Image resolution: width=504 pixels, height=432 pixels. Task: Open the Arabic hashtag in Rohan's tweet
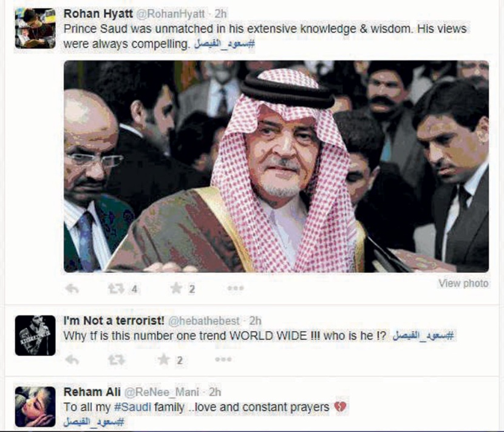pyautogui.click(x=224, y=44)
